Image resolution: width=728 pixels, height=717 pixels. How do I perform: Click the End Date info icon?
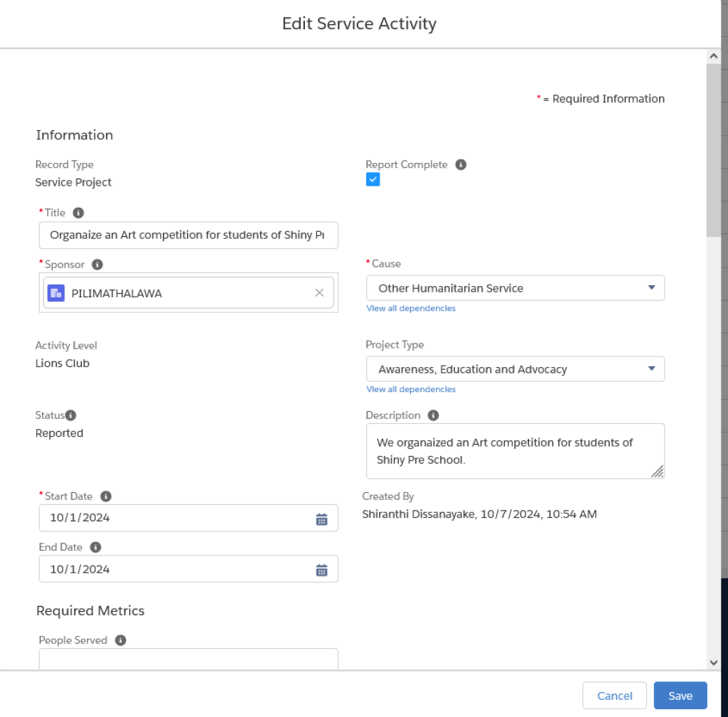[96, 547]
